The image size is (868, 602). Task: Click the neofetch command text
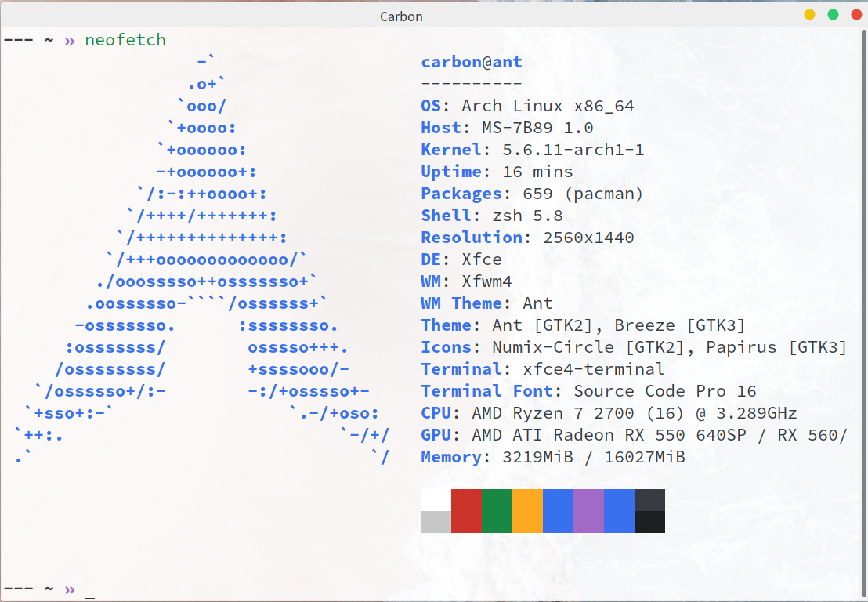(x=125, y=40)
